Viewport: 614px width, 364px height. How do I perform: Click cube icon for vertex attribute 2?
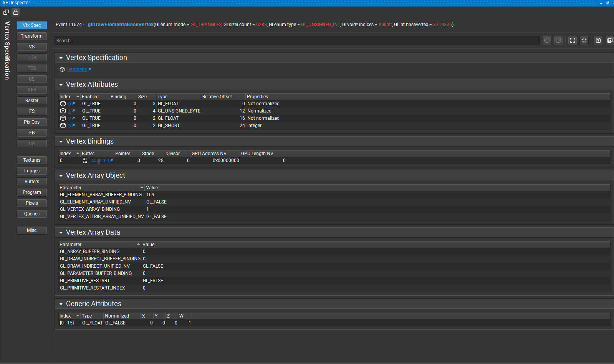63,118
